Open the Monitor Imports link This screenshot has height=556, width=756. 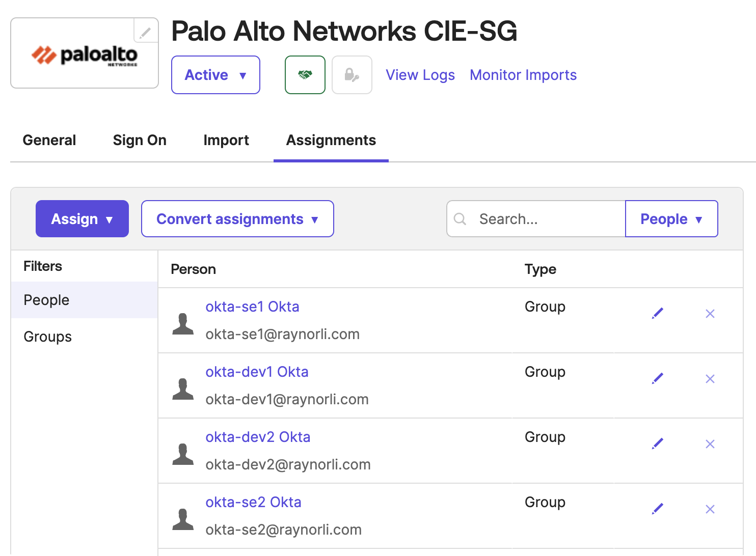[x=523, y=75]
